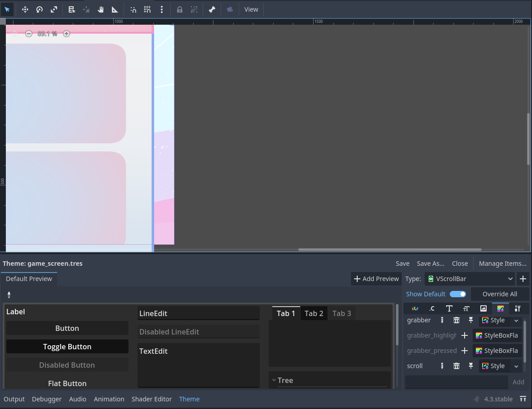Screen dimensions: 532x409
Task: Lock the selected node with padlock icon
Action: (179, 9)
